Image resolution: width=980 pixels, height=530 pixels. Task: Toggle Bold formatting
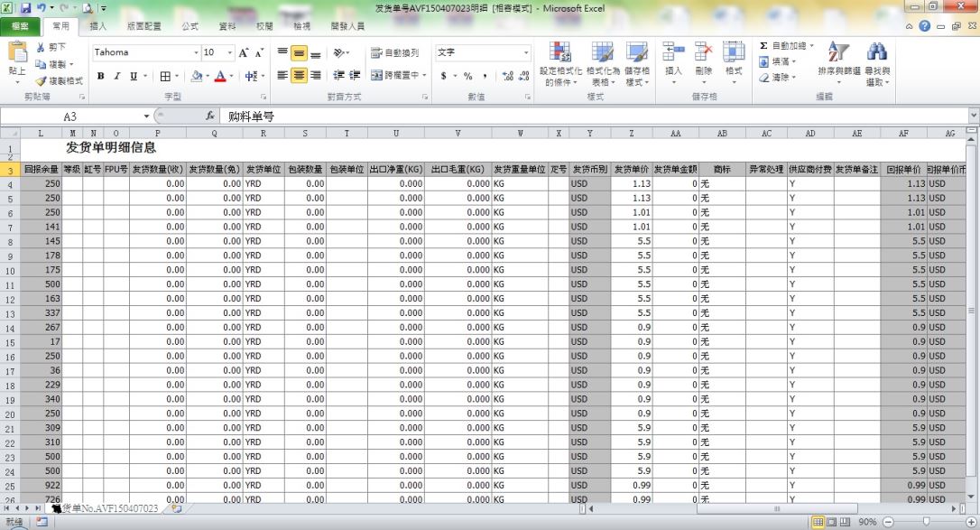(x=101, y=76)
